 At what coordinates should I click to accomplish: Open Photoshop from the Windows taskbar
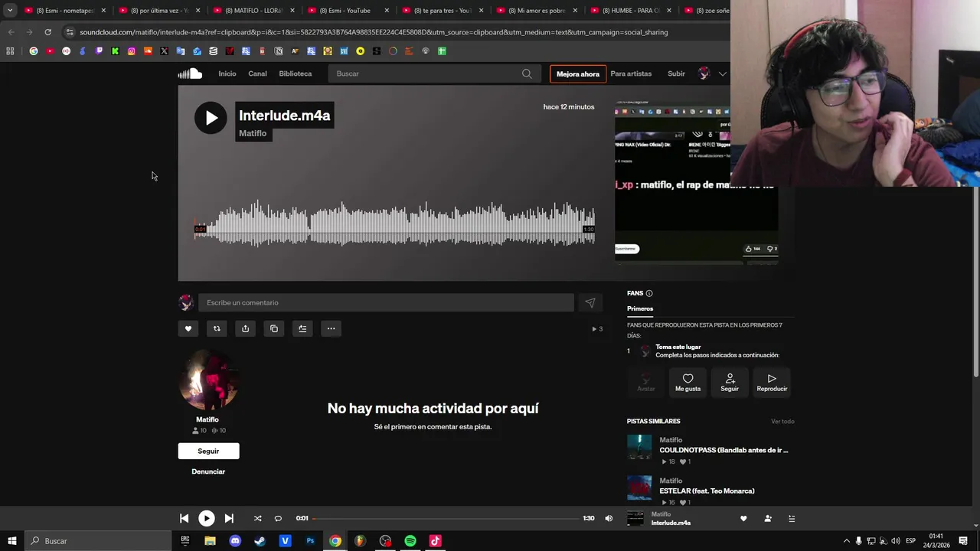(310, 541)
